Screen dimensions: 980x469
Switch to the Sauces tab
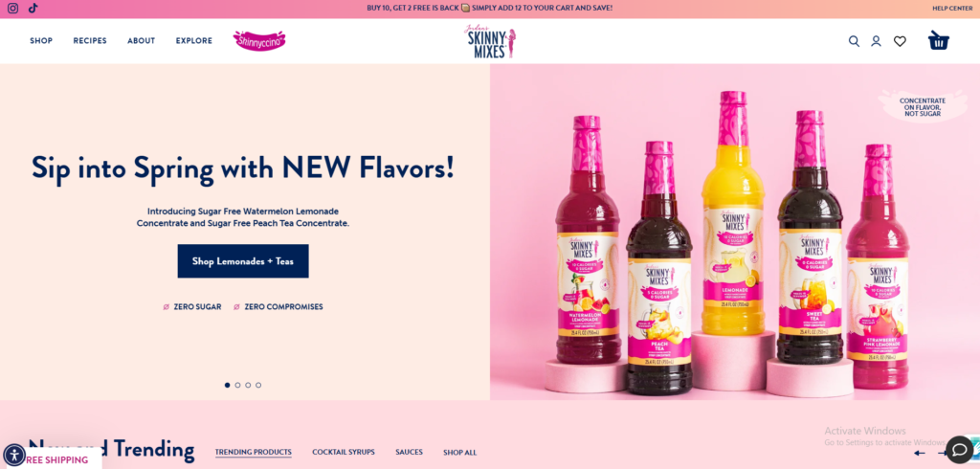click(x=409, y=452)
